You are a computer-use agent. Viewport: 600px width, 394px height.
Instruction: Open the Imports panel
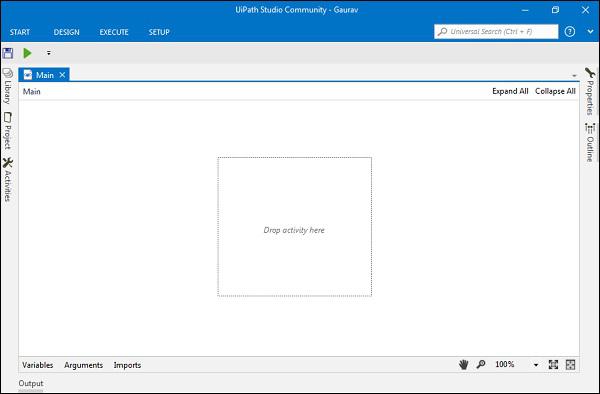(127, 365)
